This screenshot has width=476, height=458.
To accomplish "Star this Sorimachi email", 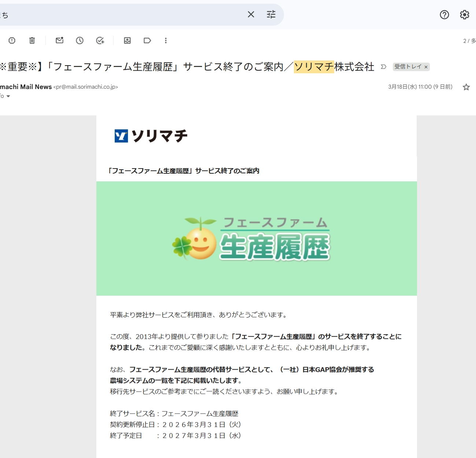I will pos(466,87).
